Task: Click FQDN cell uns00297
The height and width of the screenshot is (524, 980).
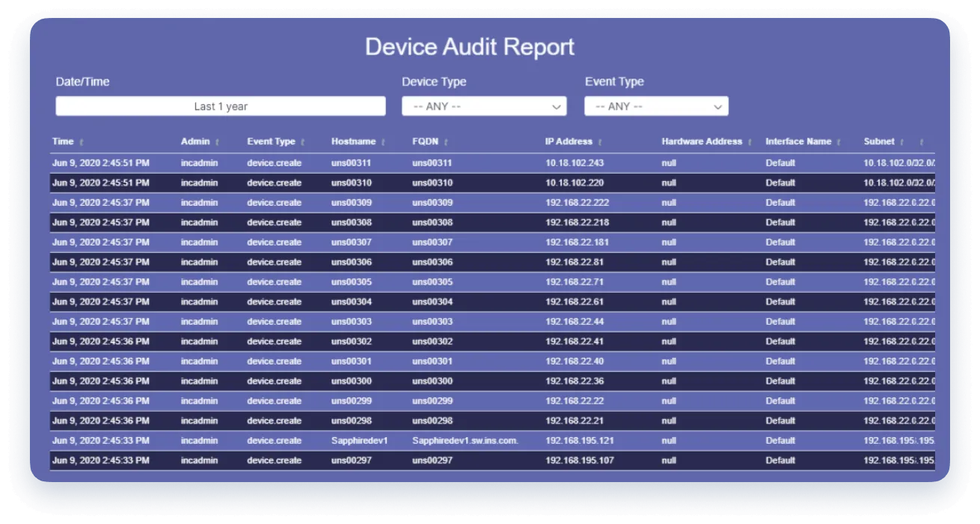Action: 432,460
